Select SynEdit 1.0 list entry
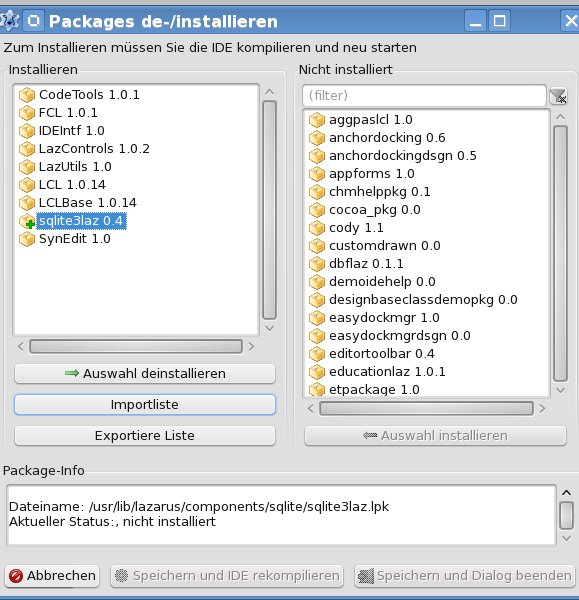 [75, 239]
